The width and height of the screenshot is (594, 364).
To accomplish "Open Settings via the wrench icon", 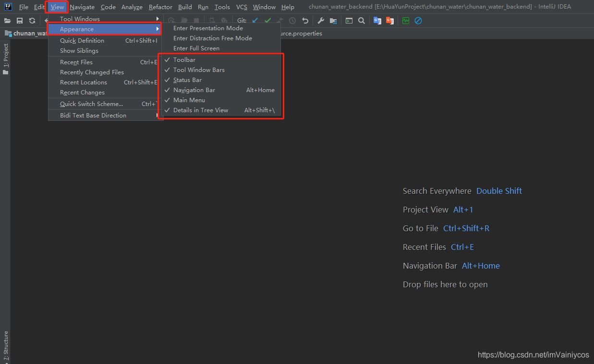I will tap(321, 21).
